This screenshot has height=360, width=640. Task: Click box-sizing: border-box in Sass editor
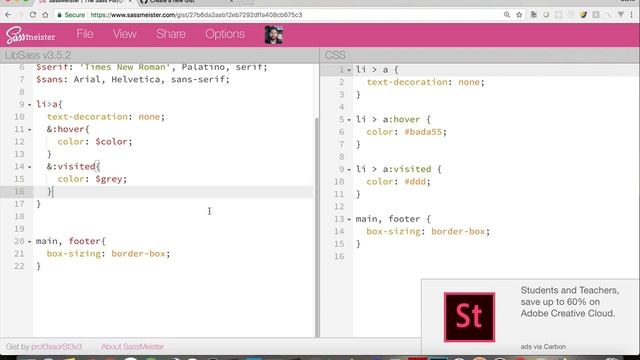(x=108, y=253)
